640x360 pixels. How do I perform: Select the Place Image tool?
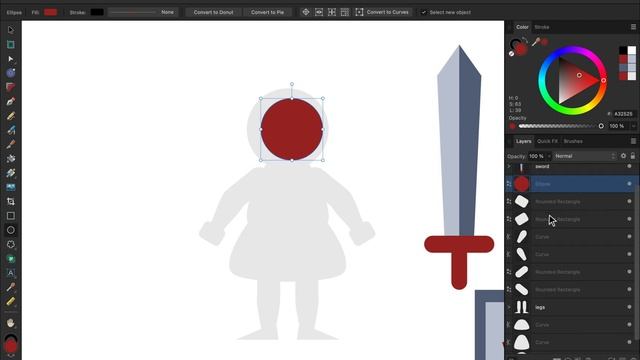pyautogui.click(x=11, y=187)
